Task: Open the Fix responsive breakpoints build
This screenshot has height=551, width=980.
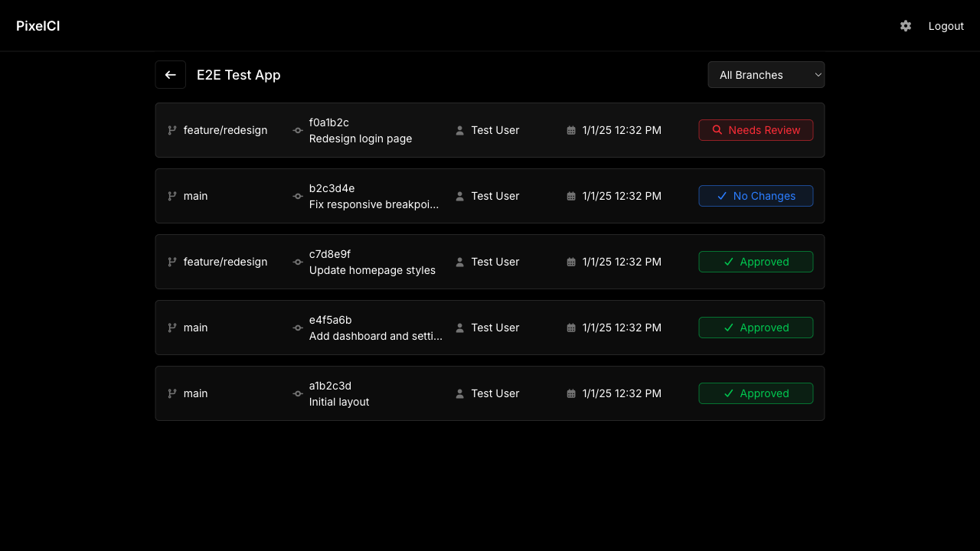Action: 374,205
